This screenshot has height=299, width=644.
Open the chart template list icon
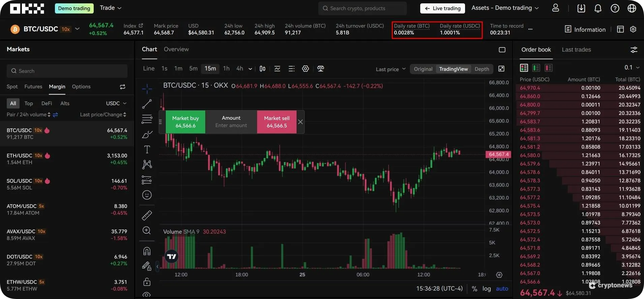(x=292, y=69)
